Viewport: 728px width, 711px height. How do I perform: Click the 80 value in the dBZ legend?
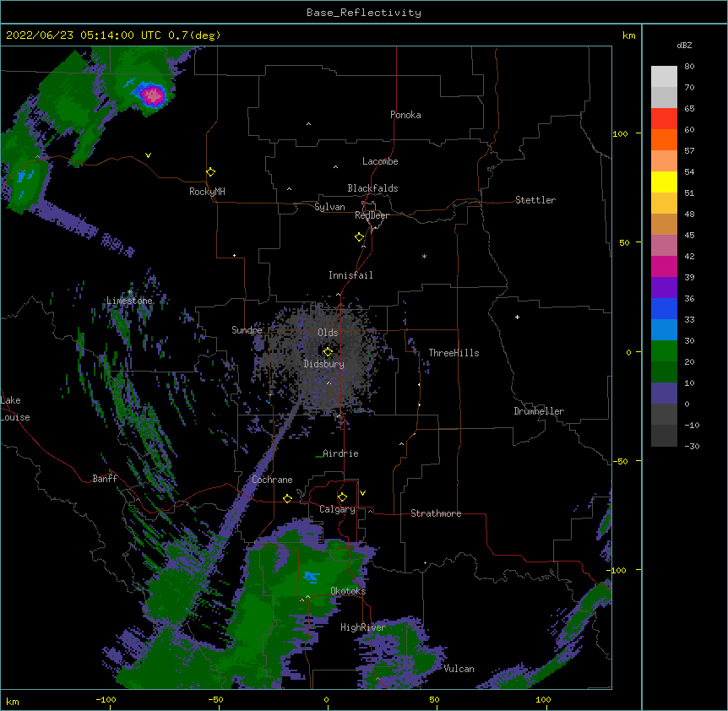[689, 67]
